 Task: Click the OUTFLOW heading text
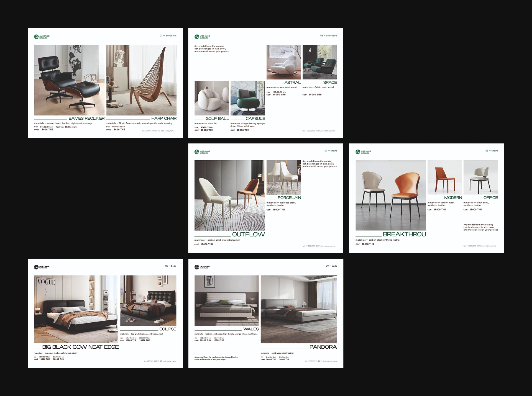(248, 234)
